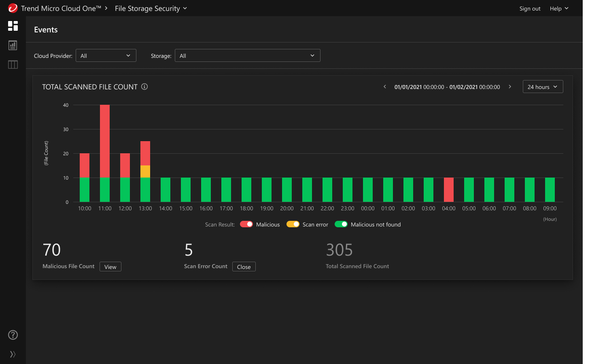Screen dimensions: 607x364
Task: Go to next time range arrow
Action: [510, 87]
